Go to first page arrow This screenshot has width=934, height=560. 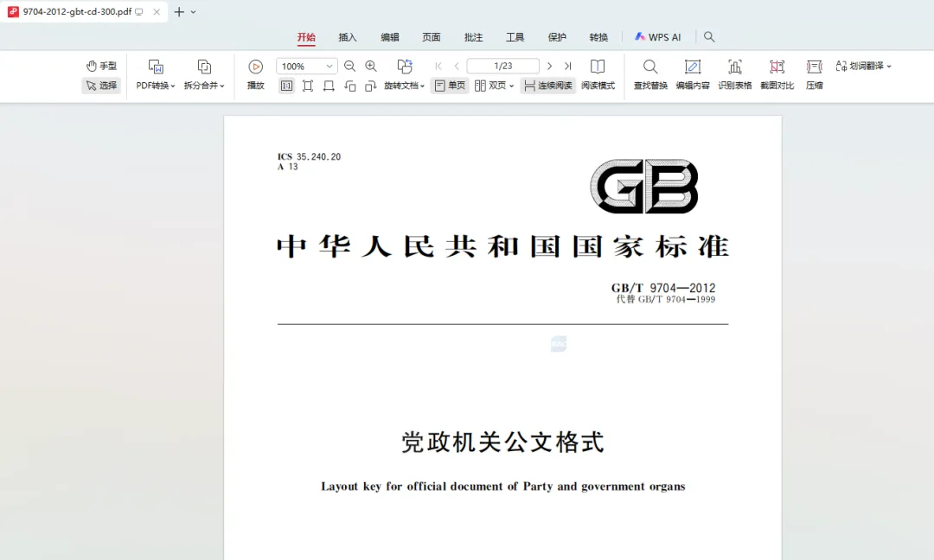(438, 66)
